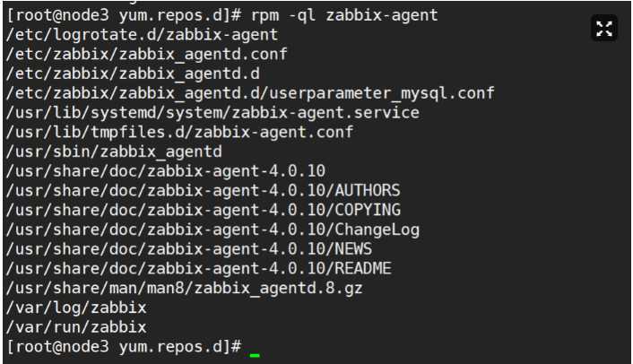Click the green terminal cursor
The image size is (633, 364).
coord(255,355)
